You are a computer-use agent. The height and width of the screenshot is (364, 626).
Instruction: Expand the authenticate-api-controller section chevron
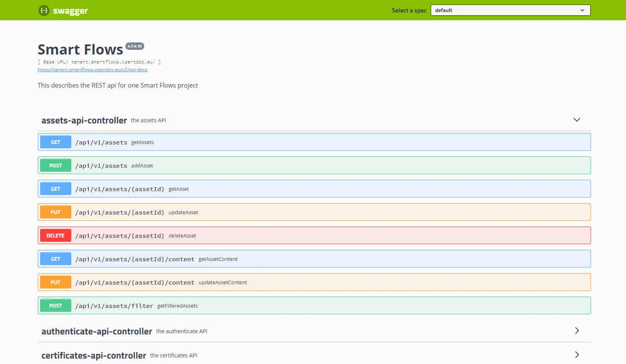click(x=577, y=331)
